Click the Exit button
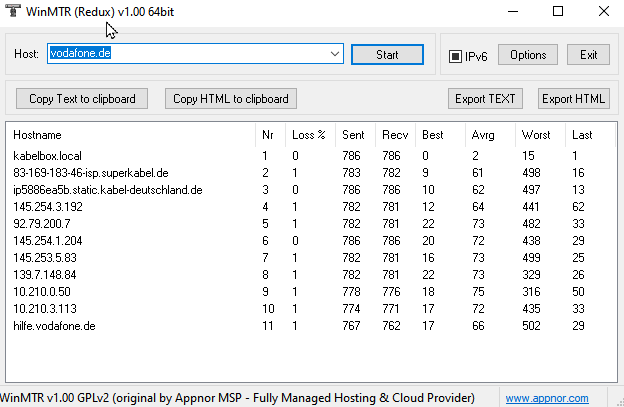Viewport: 624px width, 407px height. [x=588, y=55]
